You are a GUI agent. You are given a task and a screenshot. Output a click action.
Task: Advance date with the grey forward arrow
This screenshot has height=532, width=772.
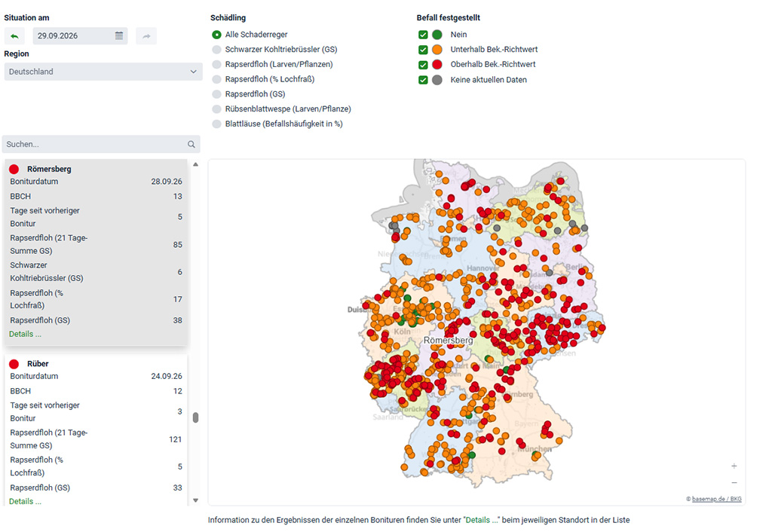(146, 36)
